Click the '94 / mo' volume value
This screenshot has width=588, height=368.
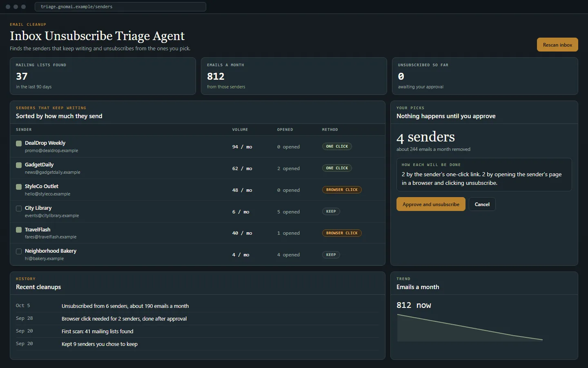click(242, 147)
